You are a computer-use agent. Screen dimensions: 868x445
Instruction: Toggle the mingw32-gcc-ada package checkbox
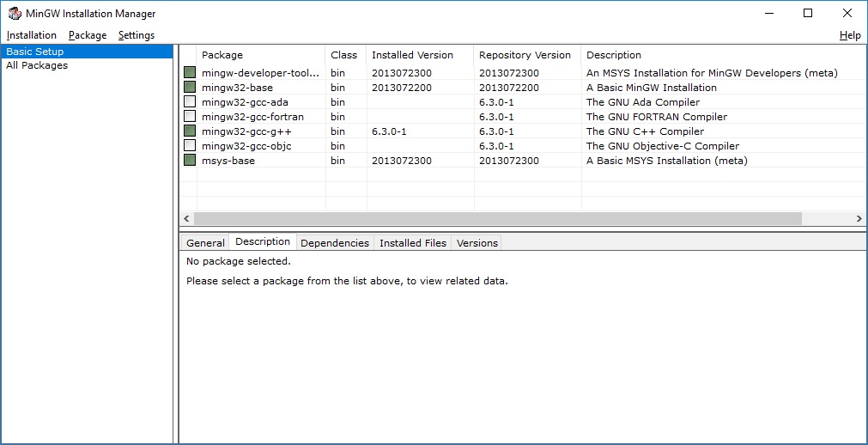click(x=190, y=102)
